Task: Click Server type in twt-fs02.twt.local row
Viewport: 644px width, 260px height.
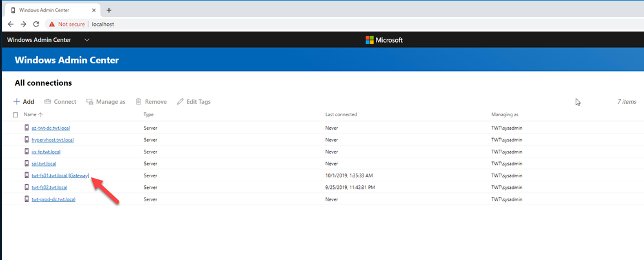Action: (150, 188)
